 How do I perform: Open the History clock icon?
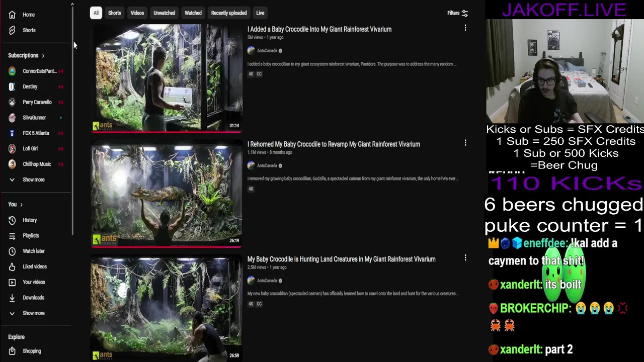pos(12,220)
